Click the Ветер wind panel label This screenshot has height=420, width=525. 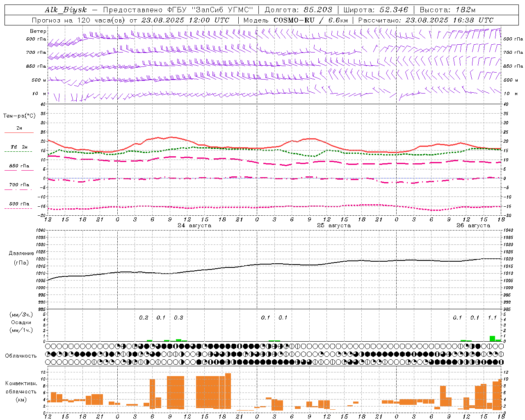tap(38, 31)
